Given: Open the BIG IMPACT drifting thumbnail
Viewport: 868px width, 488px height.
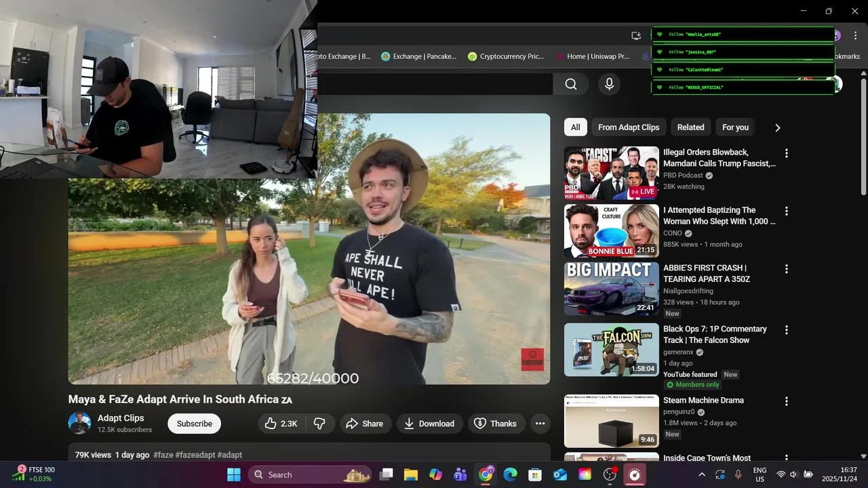Looking at the screenshot, I should coord(612,289).
